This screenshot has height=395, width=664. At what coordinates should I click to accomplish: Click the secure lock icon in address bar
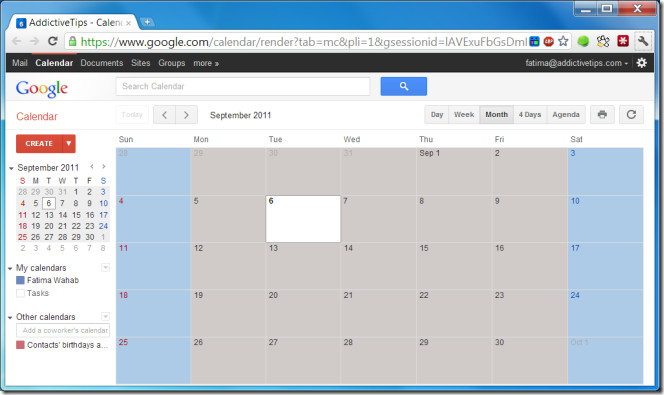click(x=72, y=41)
